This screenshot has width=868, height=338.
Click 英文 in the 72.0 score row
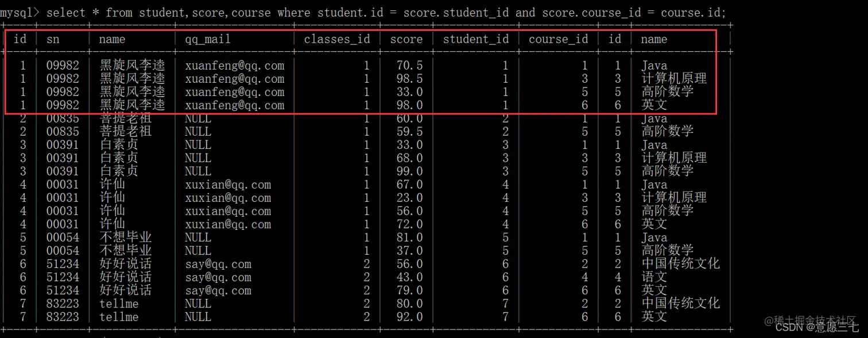(654, 224)
